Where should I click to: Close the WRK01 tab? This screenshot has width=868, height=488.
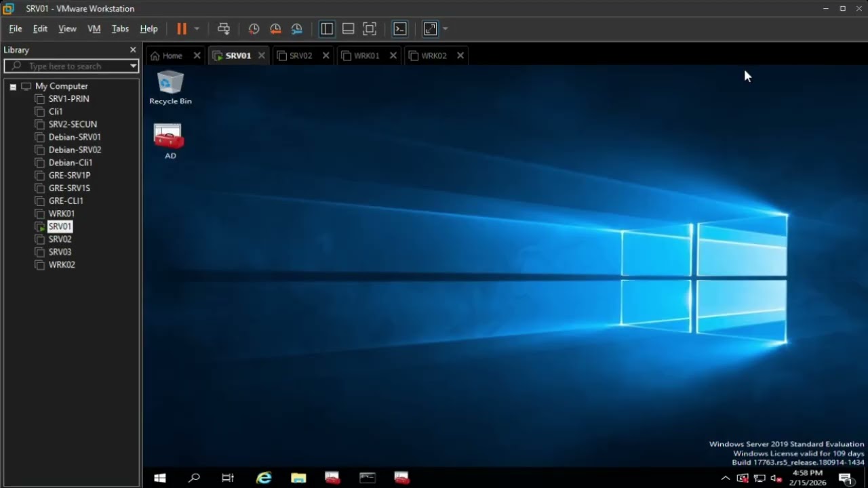tap(393, 56)
